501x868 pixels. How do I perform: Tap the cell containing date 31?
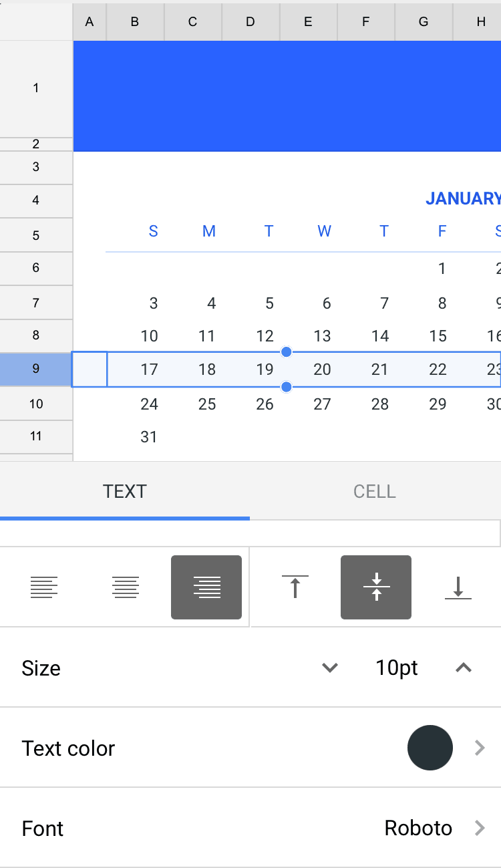[148, 437]
